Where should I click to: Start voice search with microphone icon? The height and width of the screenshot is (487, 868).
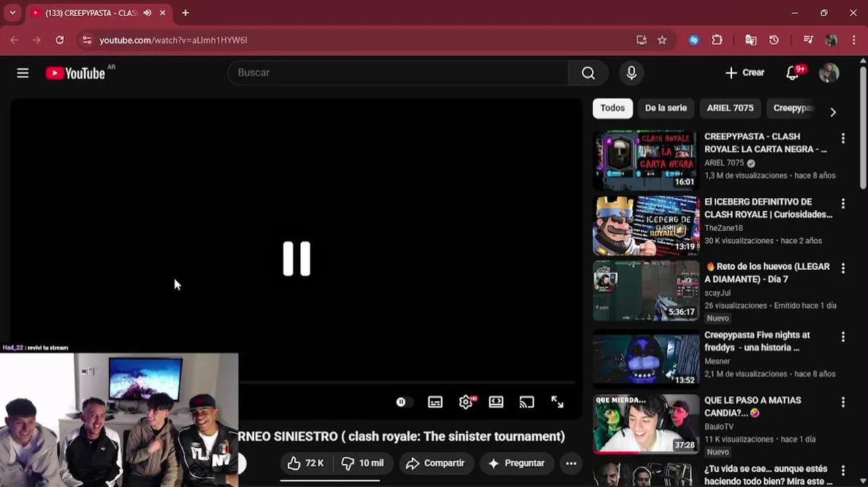point(631,73)
